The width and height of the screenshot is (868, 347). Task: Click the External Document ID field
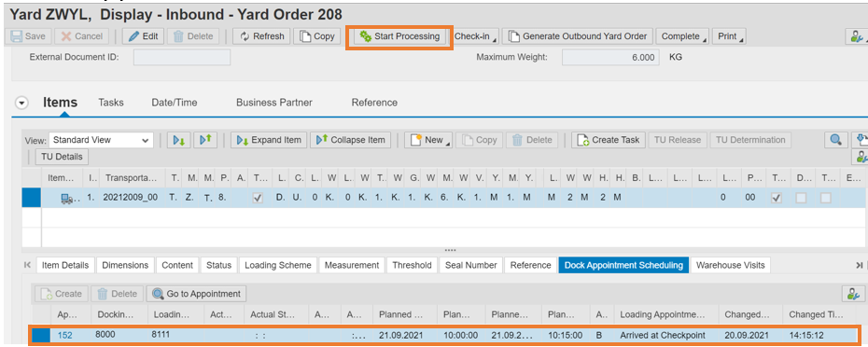182,57
